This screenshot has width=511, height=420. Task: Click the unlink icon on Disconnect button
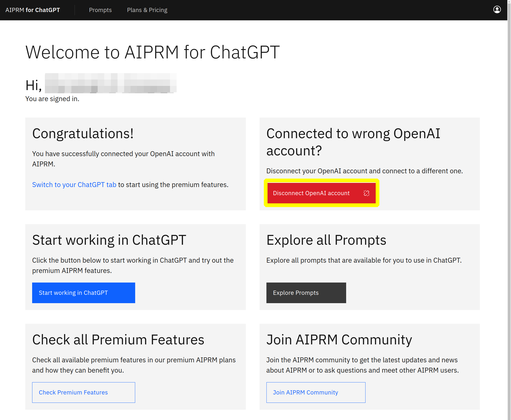(366, 193)
